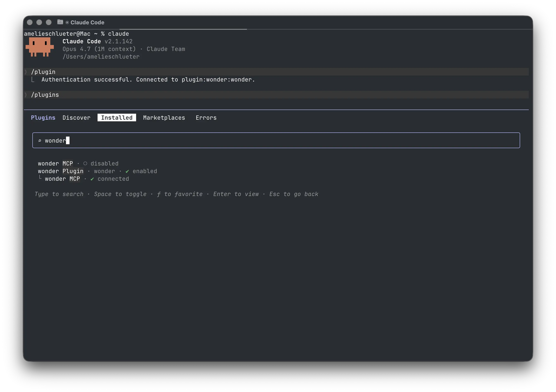
Task: Select the wonder Plugin enabled row
Action: pyautogui.click(x=97, y=171)
